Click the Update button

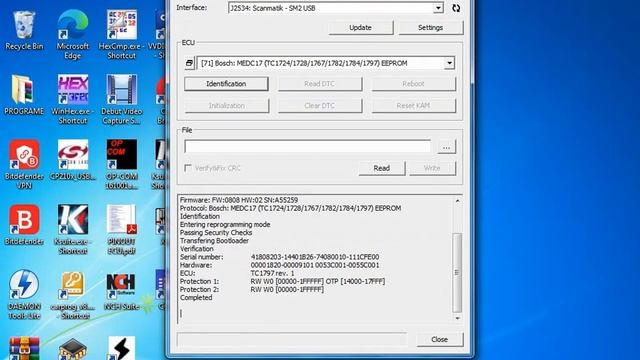360,28
